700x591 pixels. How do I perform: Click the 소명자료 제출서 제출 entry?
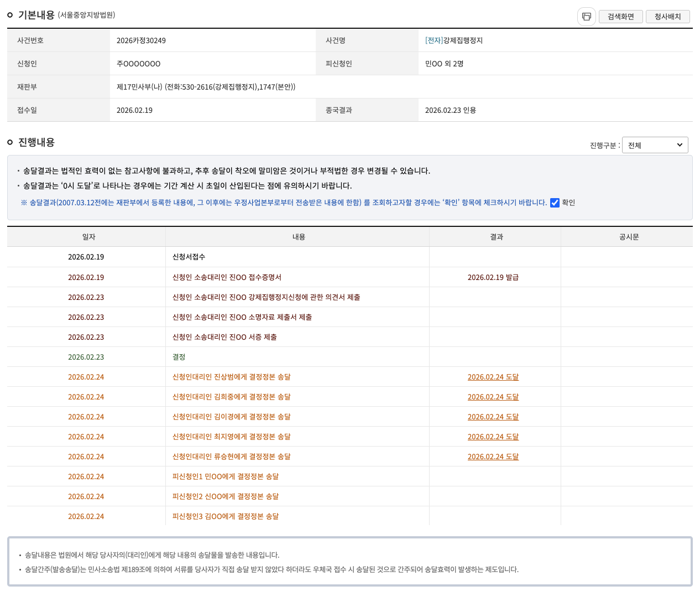click(x=242, y=317)
